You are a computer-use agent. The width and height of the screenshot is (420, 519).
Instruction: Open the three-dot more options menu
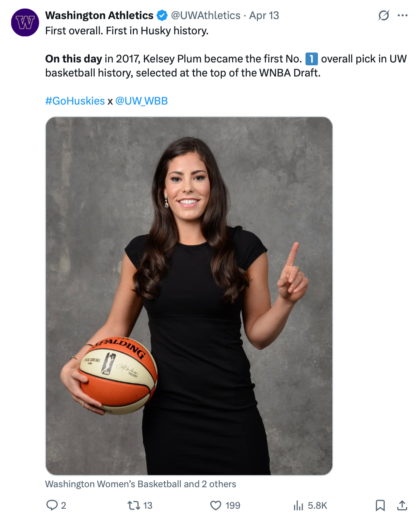402,16
